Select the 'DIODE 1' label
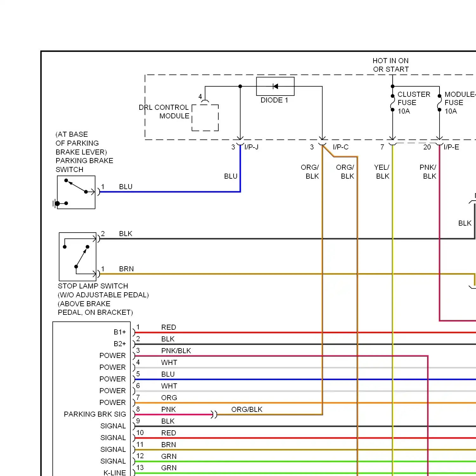Viewport: 476px width, 476px height. [274, 100]
